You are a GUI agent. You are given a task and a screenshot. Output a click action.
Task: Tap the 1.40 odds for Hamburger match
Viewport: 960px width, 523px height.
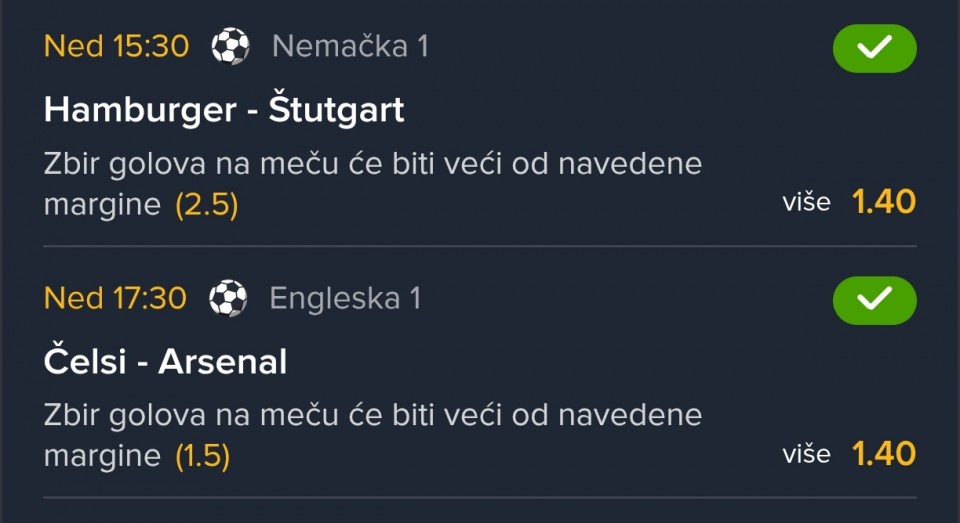click(x=883, y=202)
